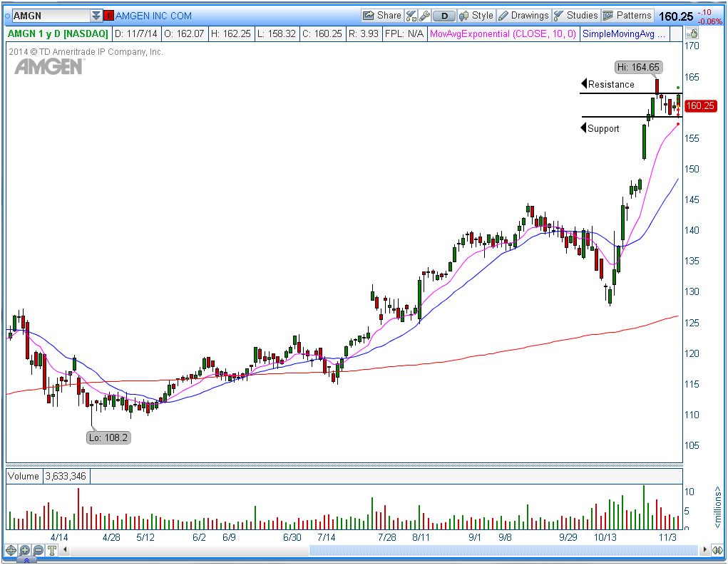Click the R: 3.93 range readout

(364, 34)
